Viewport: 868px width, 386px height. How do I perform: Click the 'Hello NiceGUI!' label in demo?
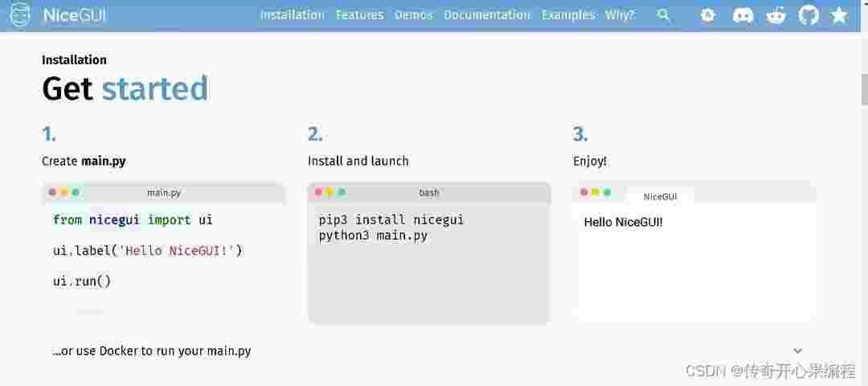point(624,223)
